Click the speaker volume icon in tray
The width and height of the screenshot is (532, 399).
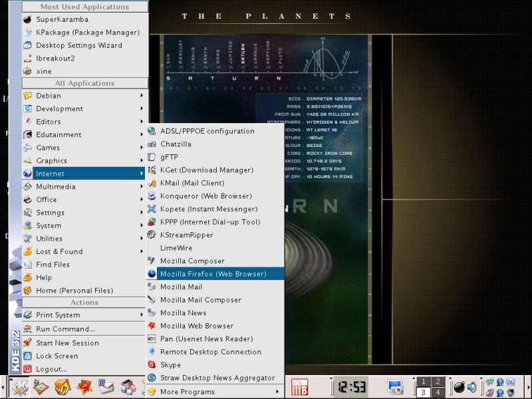point(471,386)
